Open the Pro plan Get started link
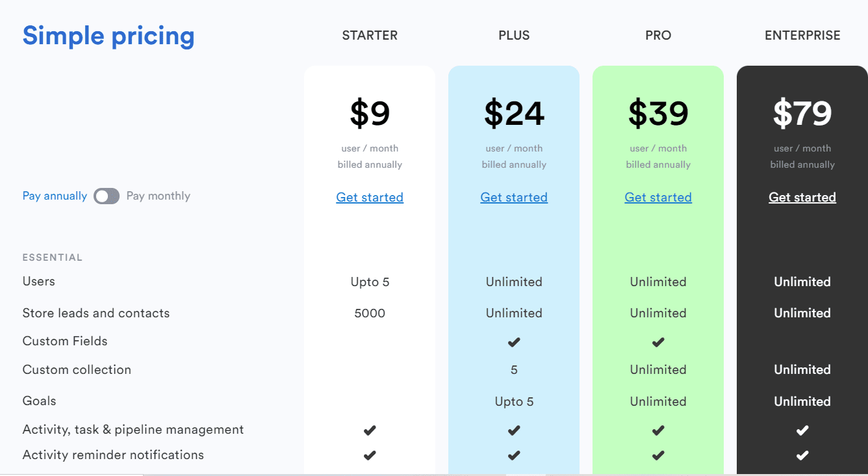 [x=658, y=197]
